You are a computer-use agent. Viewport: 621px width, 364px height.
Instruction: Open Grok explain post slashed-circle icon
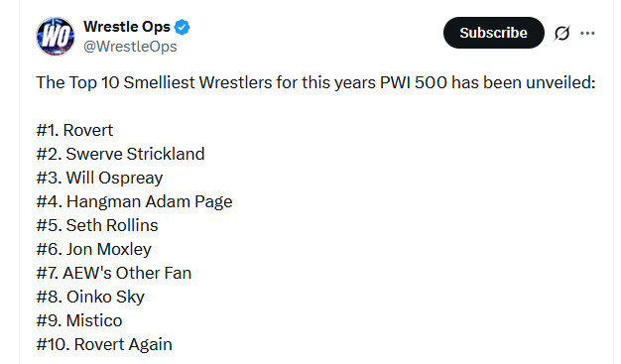click(562, 33)
